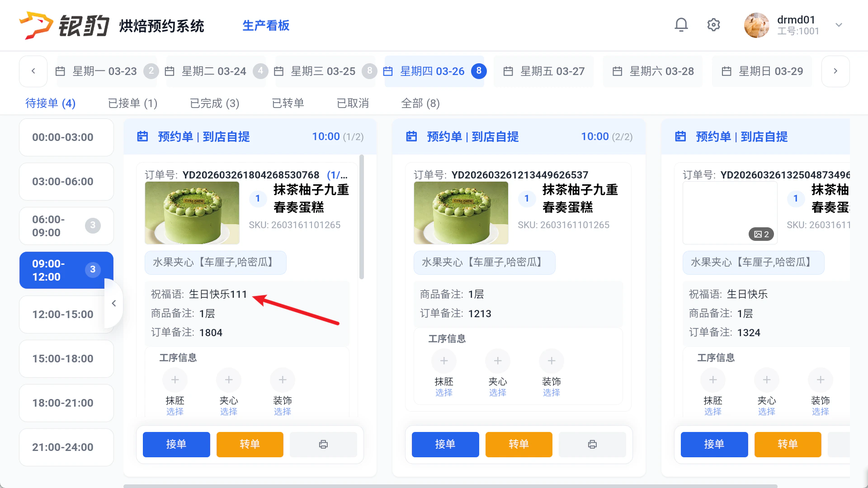Add 装饰 process on second order
Viewport: 868px width, 488px height.
click(x=552, y=361)
